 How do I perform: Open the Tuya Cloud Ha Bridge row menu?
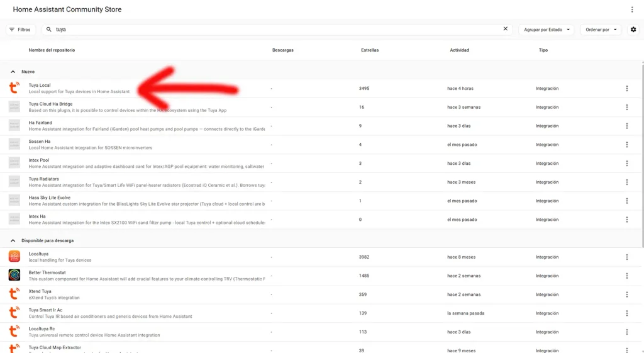click(x=627, y=107)
